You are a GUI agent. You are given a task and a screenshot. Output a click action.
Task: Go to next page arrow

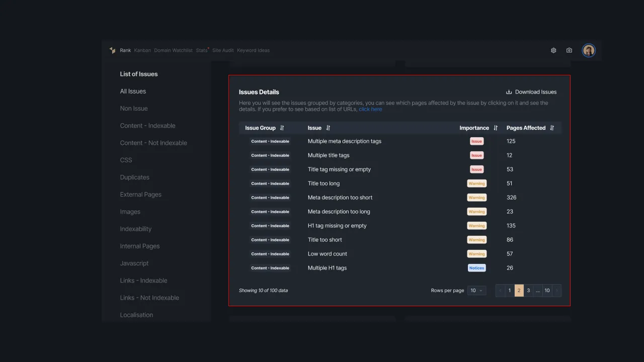[556, 291]
